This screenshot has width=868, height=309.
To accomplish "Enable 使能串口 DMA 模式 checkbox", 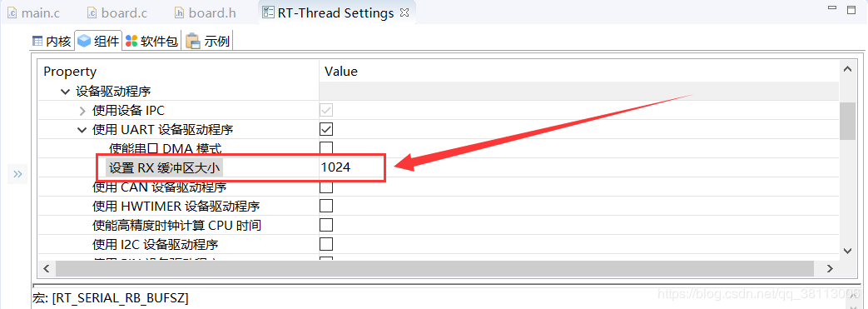I will 326,148.
